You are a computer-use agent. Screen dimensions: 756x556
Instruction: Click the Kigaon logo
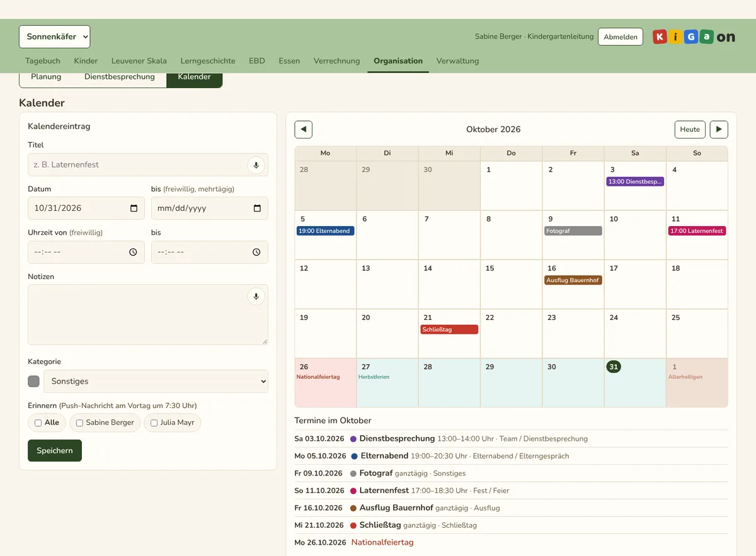pos(694,37)
